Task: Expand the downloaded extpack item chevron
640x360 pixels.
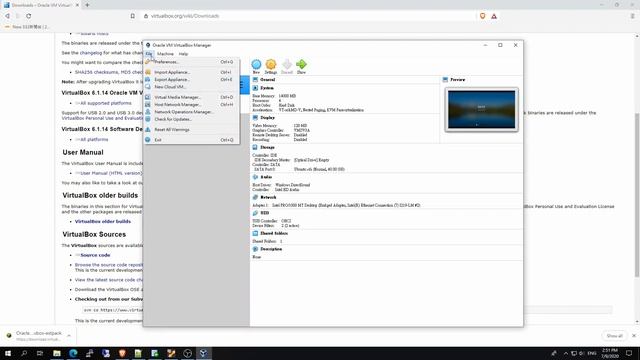Action: pyautogui.click(x=69, y=336)
